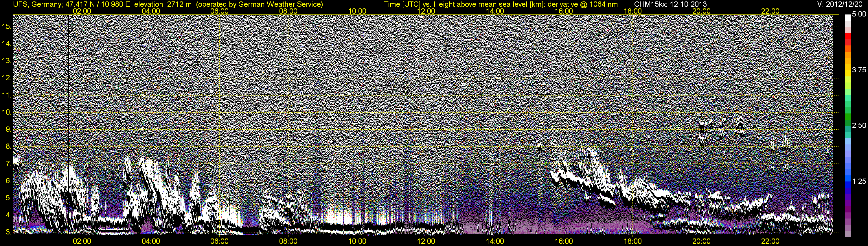This screenshot has height=246, width=868.
Task: Click the 16:00 label on the lower time axis
Action: (564, 241)
